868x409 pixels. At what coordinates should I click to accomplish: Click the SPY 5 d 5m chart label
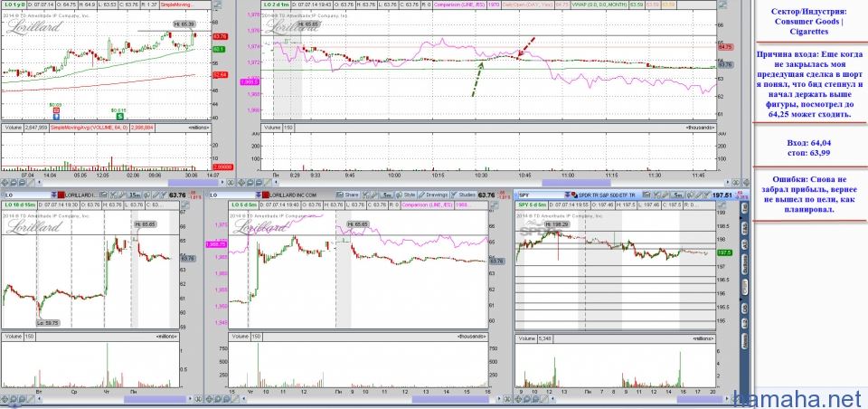533,205
